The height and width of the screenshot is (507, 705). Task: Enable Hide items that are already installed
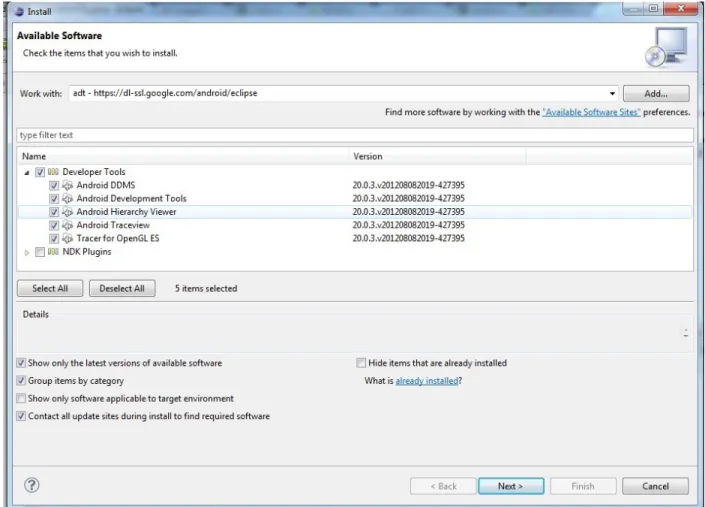point(361,363)
